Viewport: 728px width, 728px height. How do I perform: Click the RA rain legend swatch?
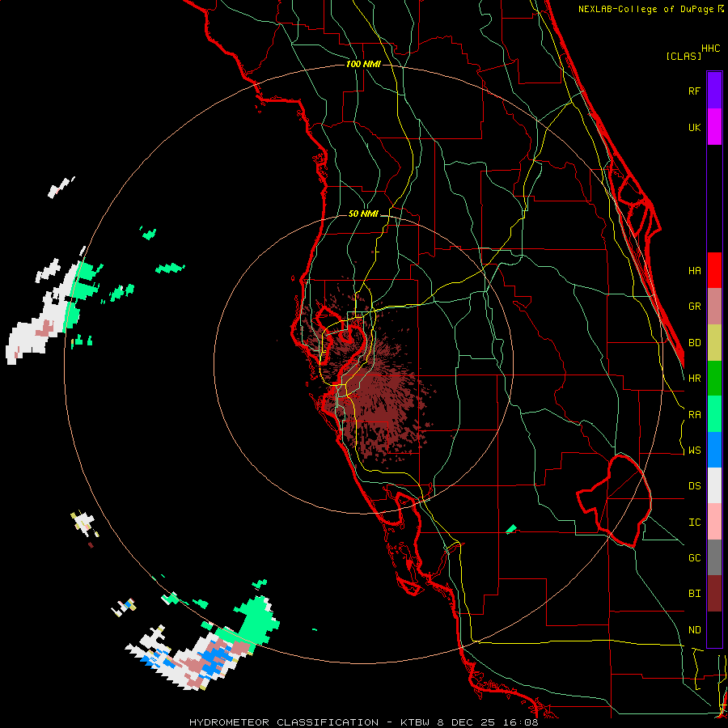click(x=714, y=414)
